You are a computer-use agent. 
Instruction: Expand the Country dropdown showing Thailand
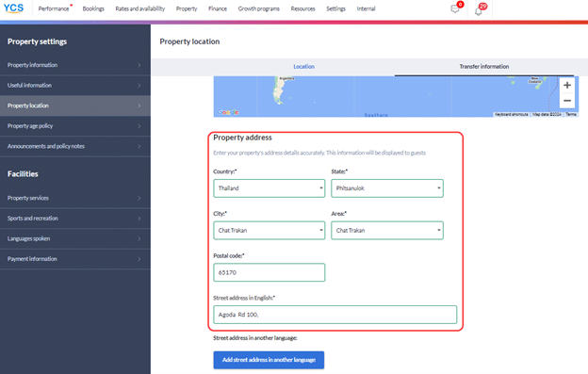(x=269, y=188)
